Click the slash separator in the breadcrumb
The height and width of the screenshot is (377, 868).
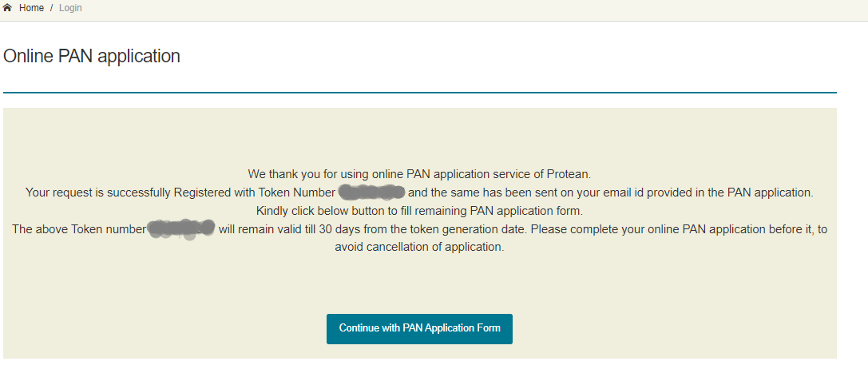pyautogui.click(x=52, y=8)
